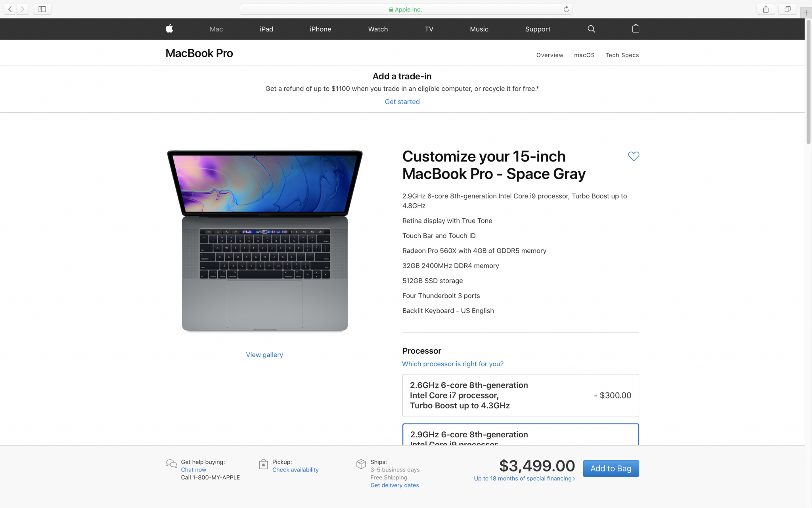Open the search magnifier icon

pos(591,29)
